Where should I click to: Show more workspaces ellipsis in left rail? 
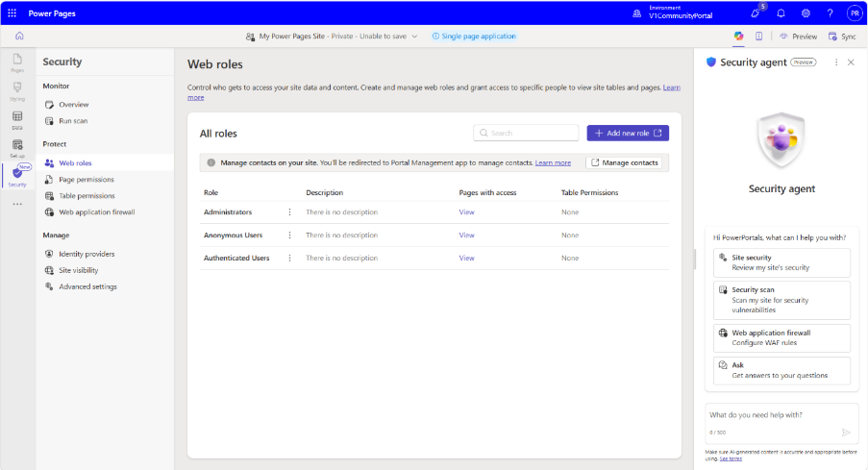(x=17, y=205)
